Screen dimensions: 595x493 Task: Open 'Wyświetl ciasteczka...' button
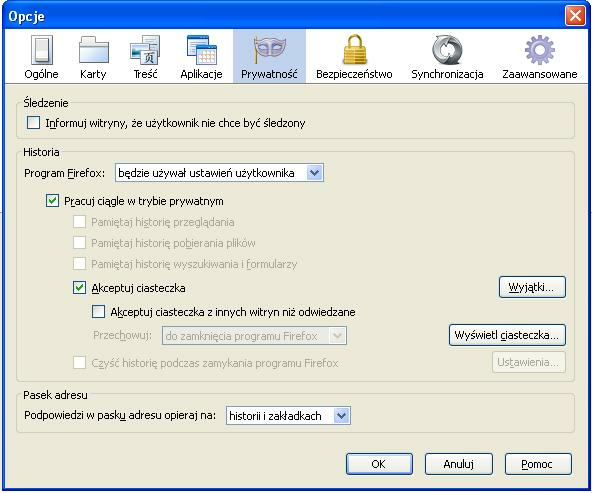click(507, 335)
